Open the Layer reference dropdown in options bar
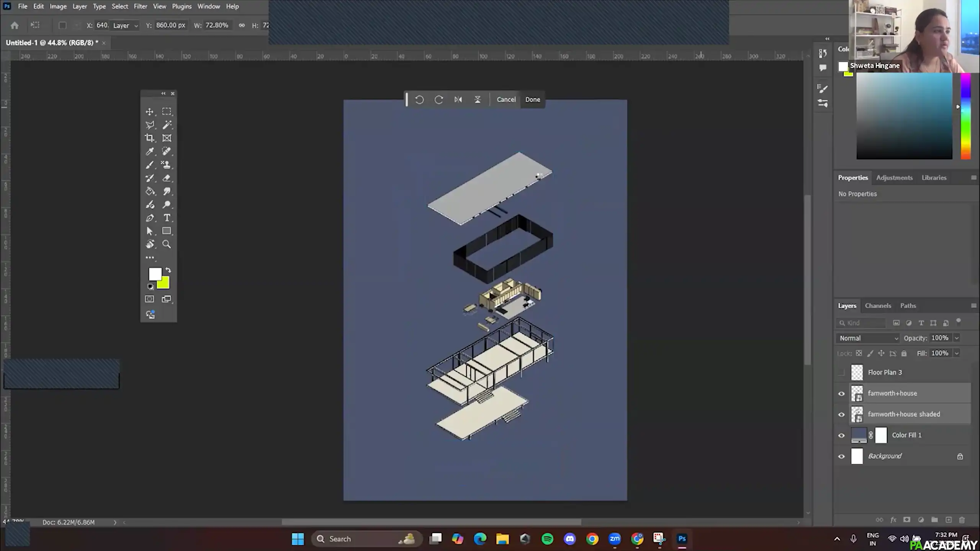Image resolution: width=980 pixels, height=551 pixels. point(125,26)
